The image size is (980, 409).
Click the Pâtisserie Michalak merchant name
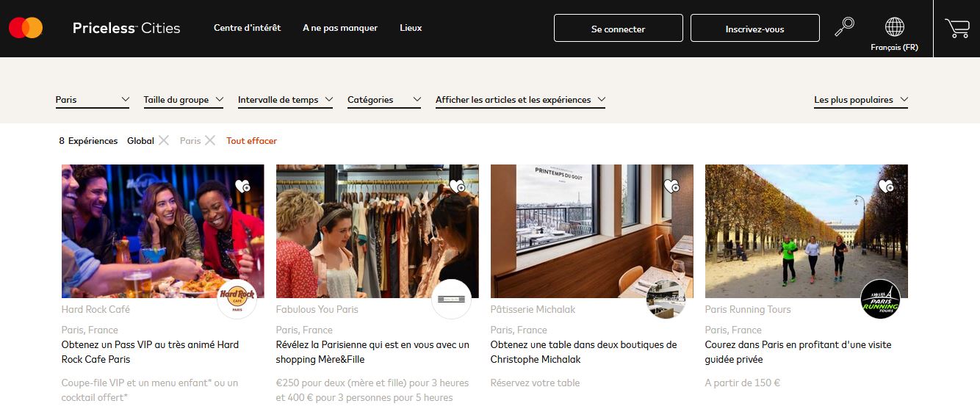(533, 309)
